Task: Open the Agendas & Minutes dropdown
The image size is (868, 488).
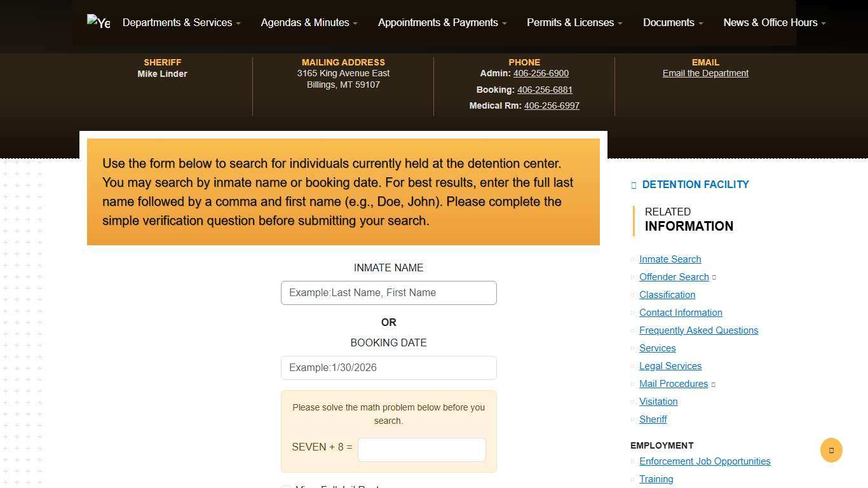Action: click(309, 22)
